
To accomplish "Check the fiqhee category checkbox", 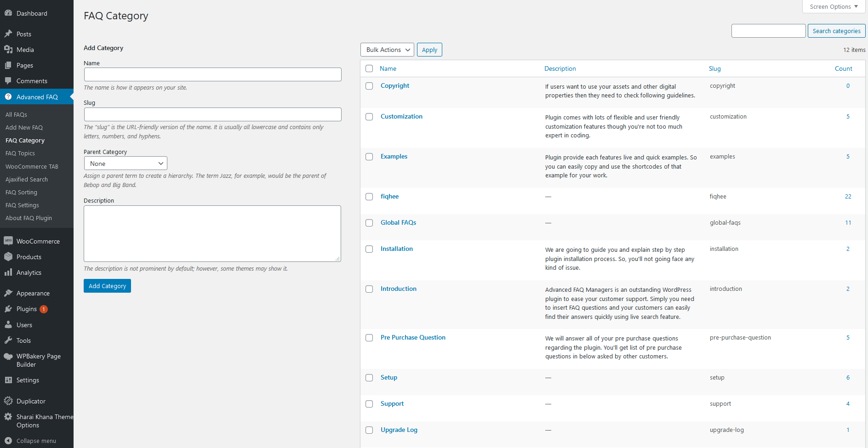I will 369,197.
